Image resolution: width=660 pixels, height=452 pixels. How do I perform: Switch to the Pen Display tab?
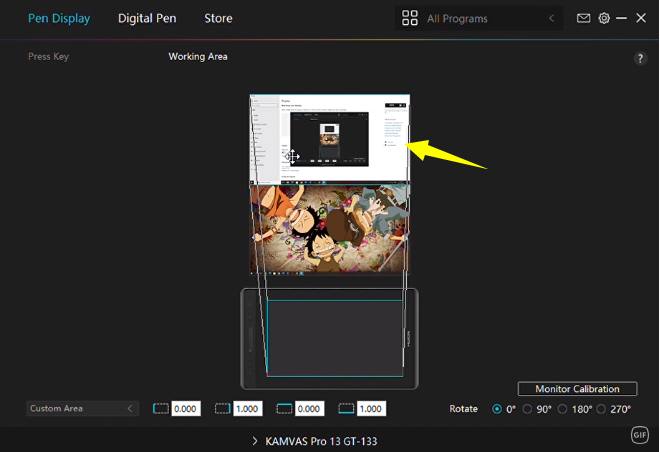click(x=59, y=19)
